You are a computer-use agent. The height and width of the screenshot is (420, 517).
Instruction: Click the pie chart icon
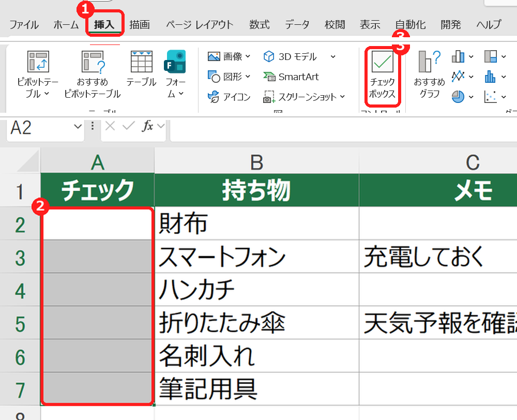[458, 97]
